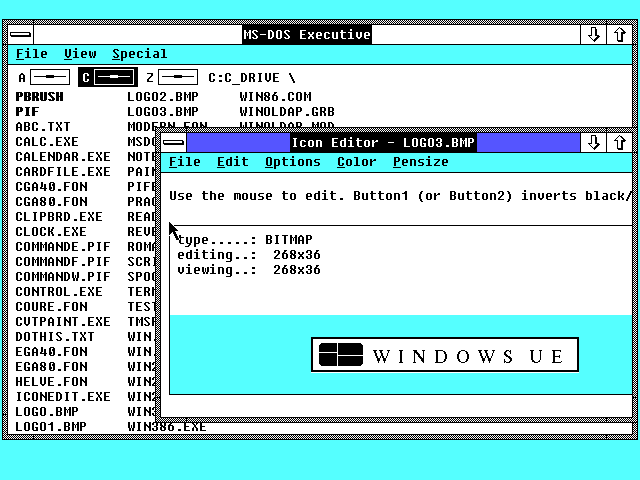Select WIN86.COM file
The width and height of the screenshot is (640, 480).
click(x=276, y=97)
